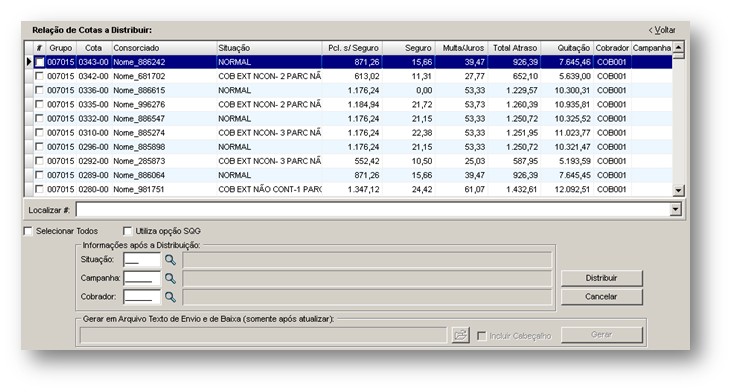Viewport: 732px width, 392px height.
Task: Click the Multa/Juros value 61,07
Action: 475,189
